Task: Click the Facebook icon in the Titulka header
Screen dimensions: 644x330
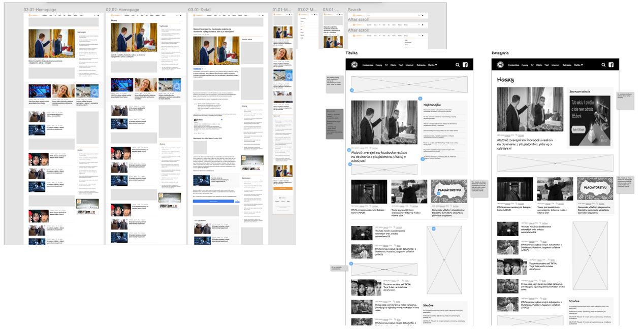Action: click(466, 65)
